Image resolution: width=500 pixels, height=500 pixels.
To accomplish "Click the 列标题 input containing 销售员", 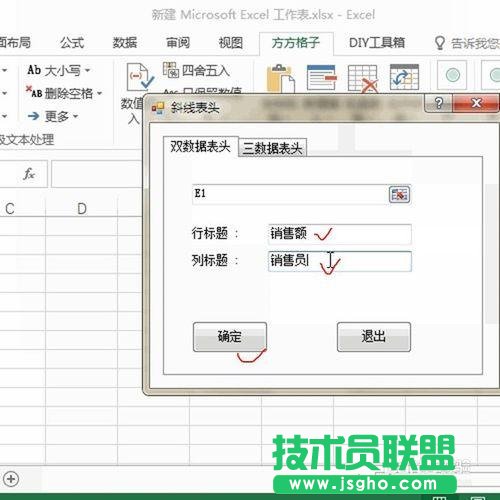I will pyautogui.click(x=340, y=261).
